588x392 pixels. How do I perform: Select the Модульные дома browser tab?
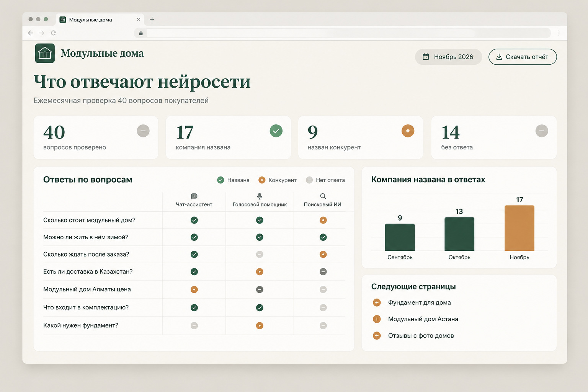[100, 20]
